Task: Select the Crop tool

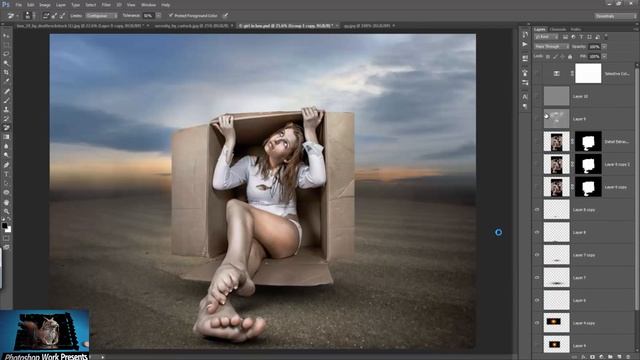Action: 6,72
